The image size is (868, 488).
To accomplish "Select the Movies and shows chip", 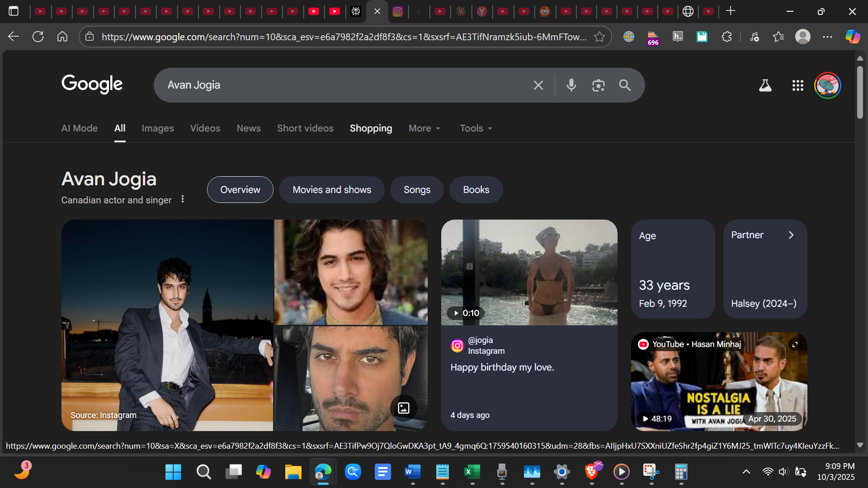I will coord(331,190).
